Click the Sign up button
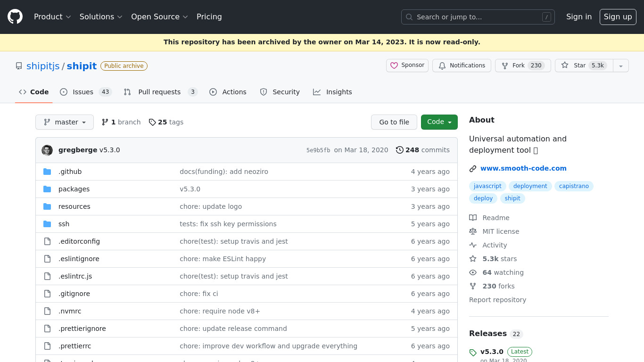 pyautogui.click(x=618, y=16)
